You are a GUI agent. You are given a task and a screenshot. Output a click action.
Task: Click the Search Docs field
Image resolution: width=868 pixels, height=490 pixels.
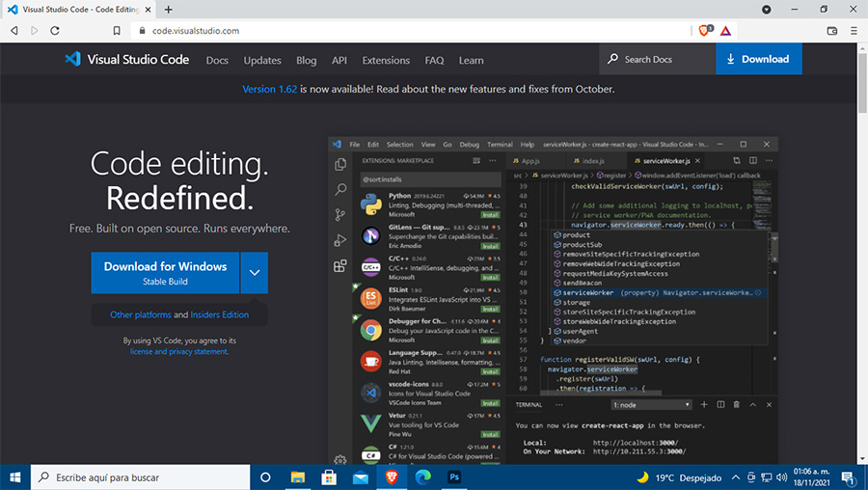pyautogui.click(x=657, y=59)
